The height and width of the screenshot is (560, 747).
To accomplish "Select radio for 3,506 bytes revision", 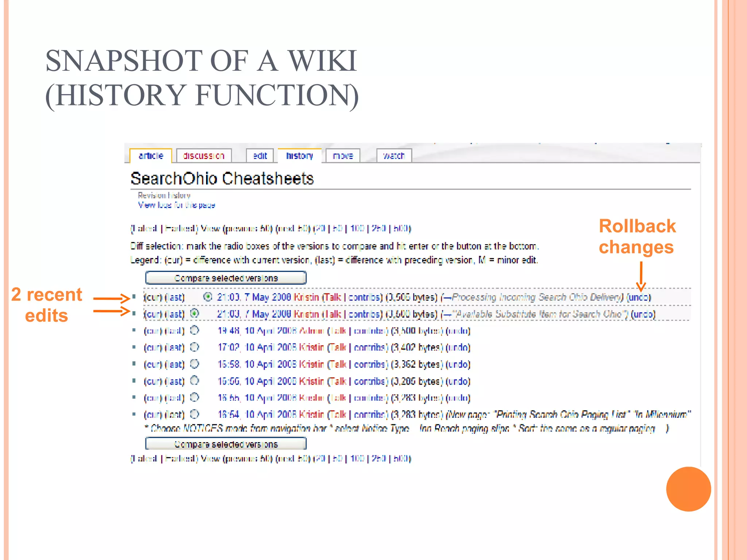I will [x=208, y=297].
